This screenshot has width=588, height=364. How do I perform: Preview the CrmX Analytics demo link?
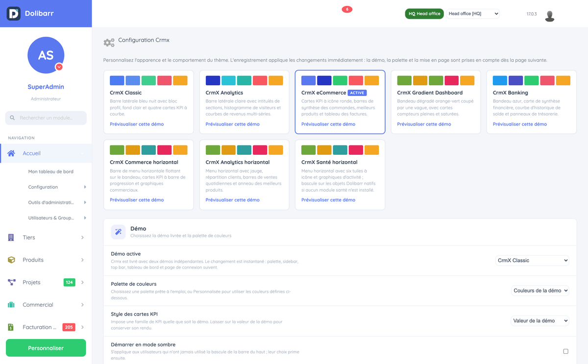pyautogui.click(x=233, y=124)
